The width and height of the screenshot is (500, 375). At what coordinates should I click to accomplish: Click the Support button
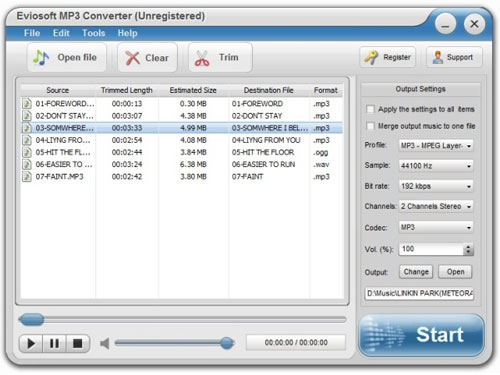click(454, 57)
